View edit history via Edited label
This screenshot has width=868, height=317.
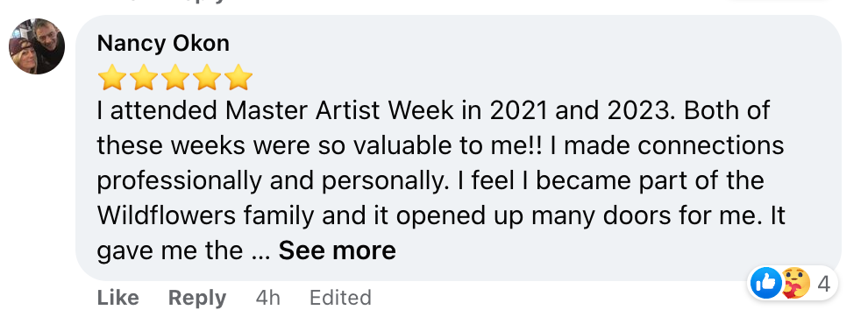[340, 298]
